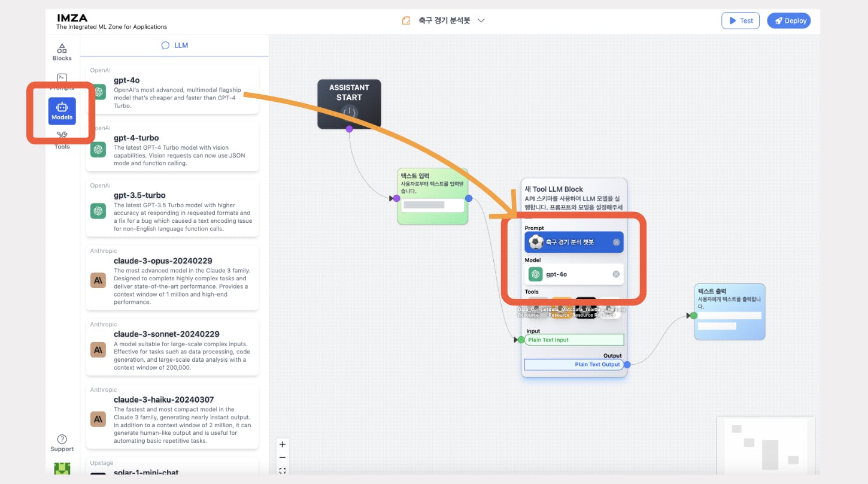Select the solar-1-mini-chat model title
This screenshot has height=484, width=868.
pos(146,473)
